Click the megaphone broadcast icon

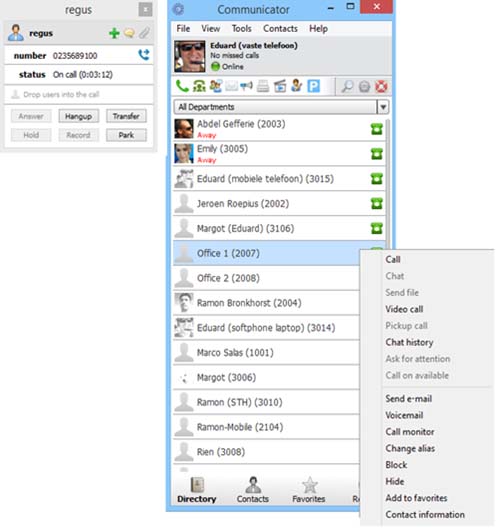pos(247,86)
